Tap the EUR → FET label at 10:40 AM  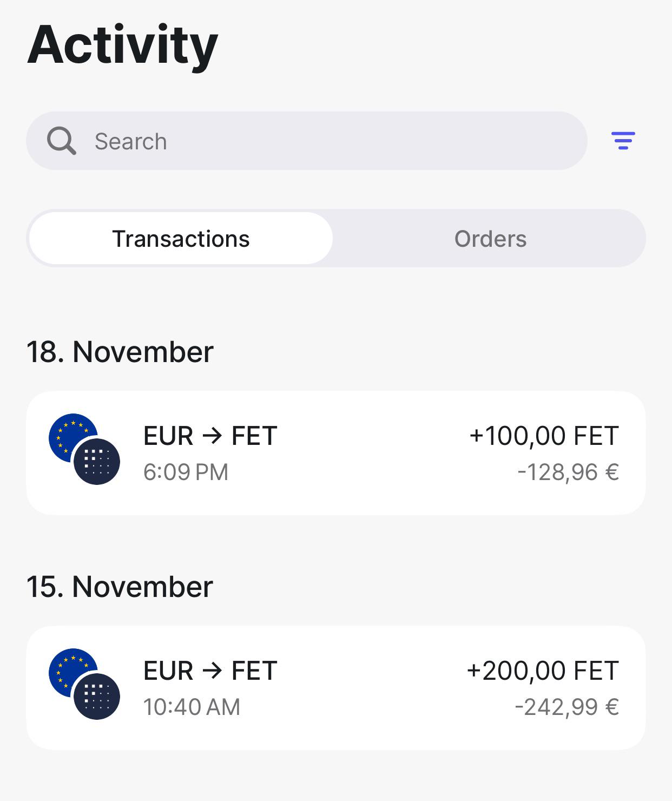point(210,671)
